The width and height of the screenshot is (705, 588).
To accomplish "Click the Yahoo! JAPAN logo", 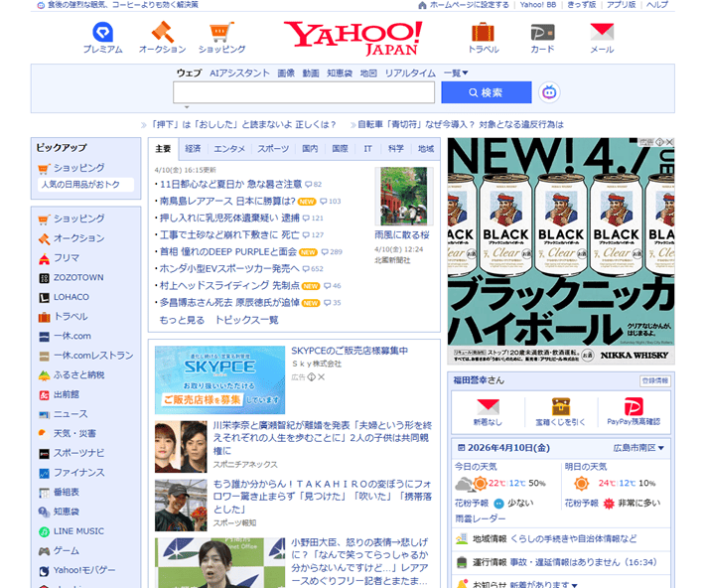I will 352,38.
